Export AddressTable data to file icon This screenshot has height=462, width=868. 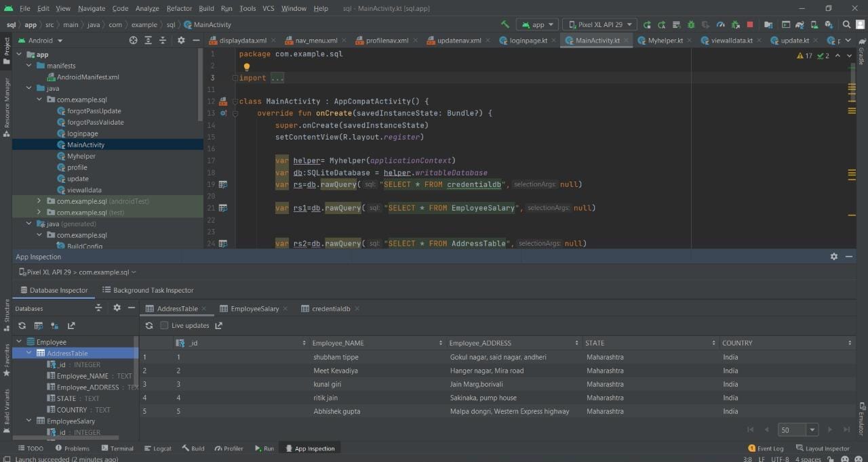pos(218,326)
